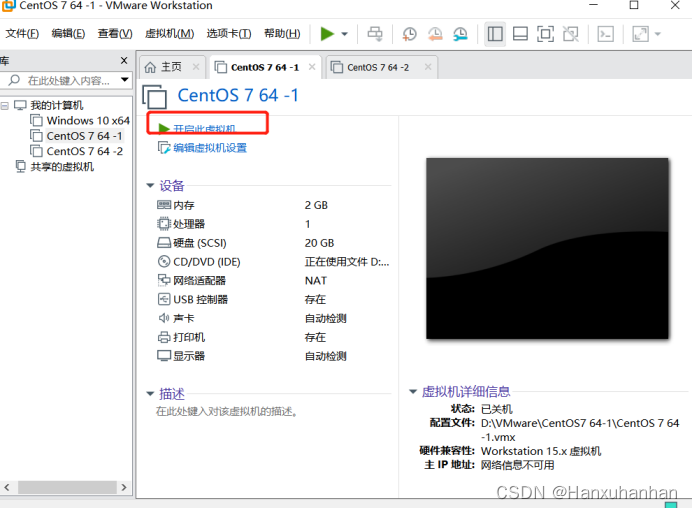Open the 帮助(H) menu
Viewport: 692px width, 509px height.
(282, 34)
